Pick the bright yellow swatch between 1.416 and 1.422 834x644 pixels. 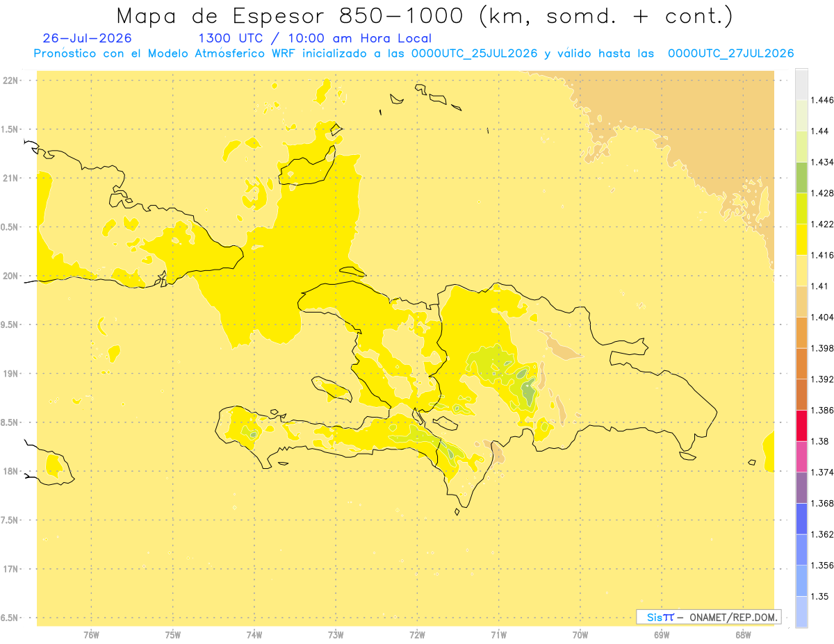point(801,240)
